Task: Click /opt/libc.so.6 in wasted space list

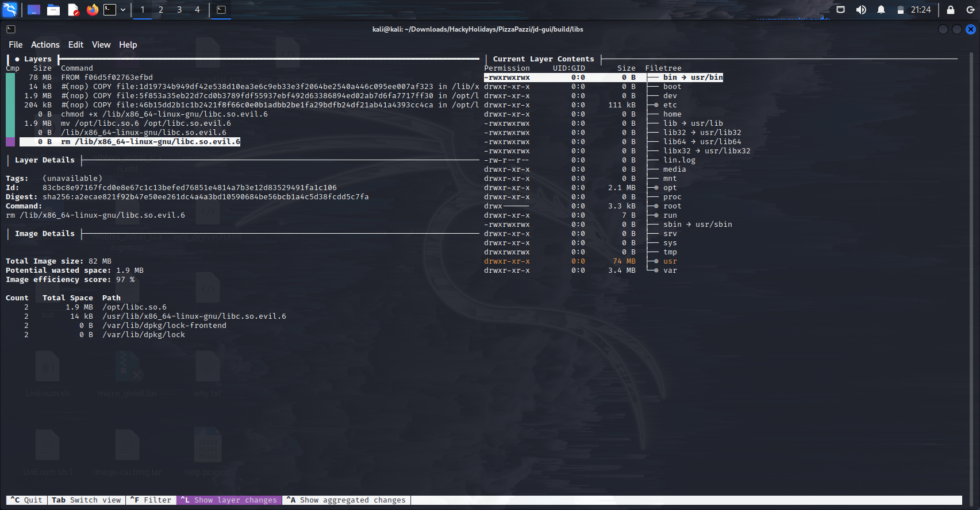Action: coord(134,307)
